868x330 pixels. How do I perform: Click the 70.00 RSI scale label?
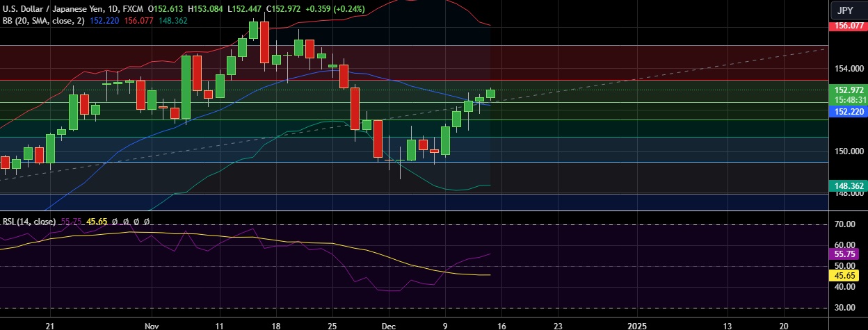click(846, 224)
